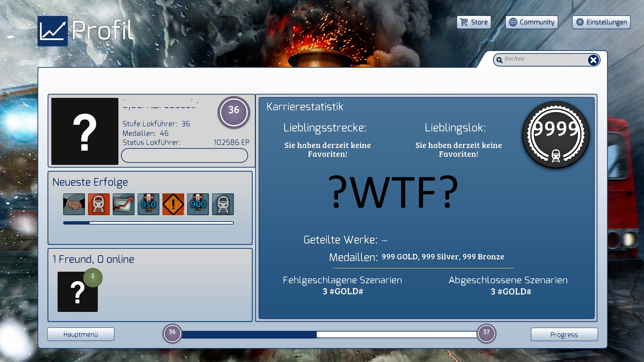644x362 pixels.
Task: Open the Store page
Action: click(x=474, y=22)
